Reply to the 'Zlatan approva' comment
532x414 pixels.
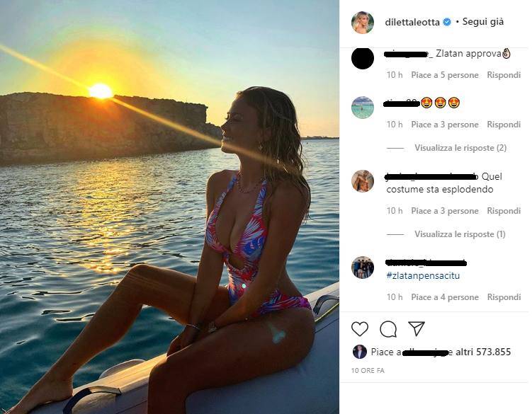504,75
